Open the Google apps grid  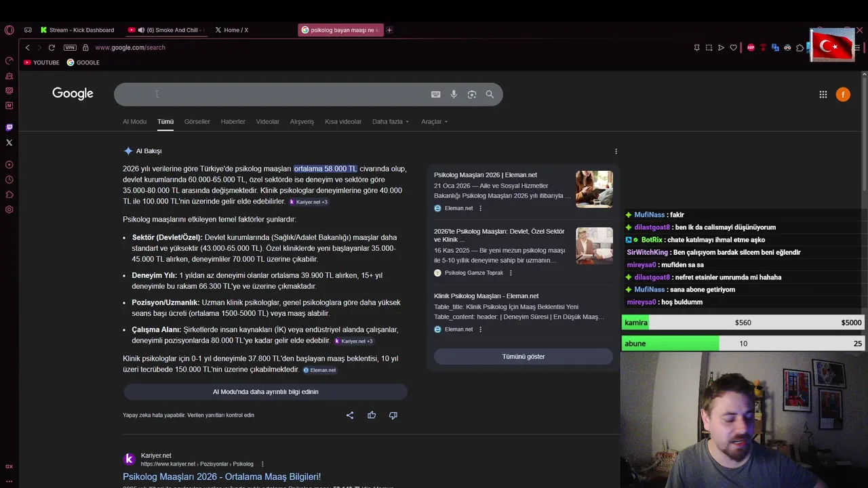(823, 94)
